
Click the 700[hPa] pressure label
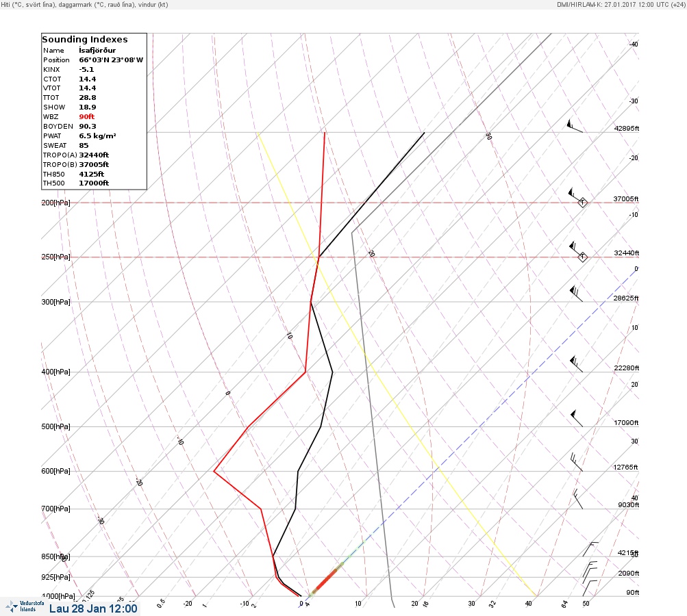pyautogui.click(x=55, y=509)
